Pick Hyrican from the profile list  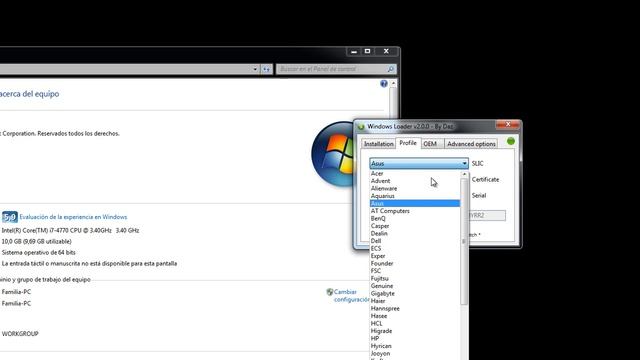(x=415, y=346)
